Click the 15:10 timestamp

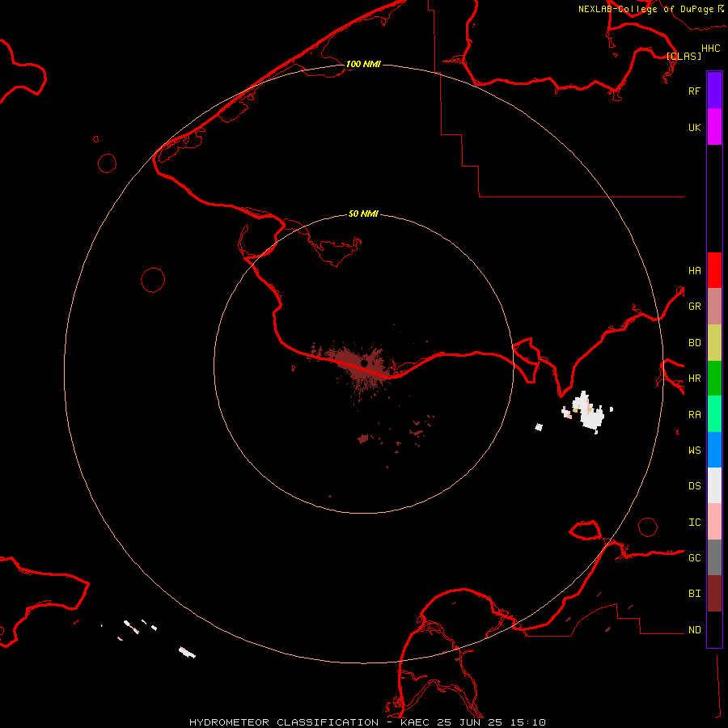(x=529, y=722)
